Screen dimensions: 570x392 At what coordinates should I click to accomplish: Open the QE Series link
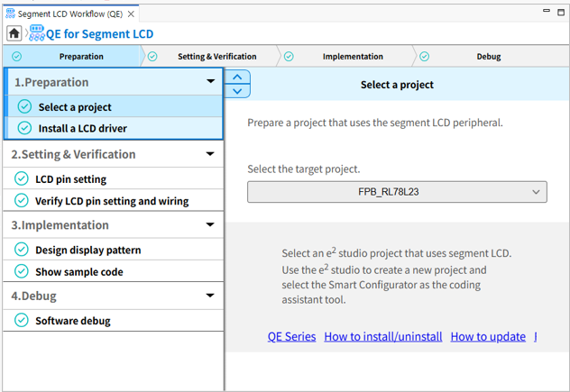291,336
